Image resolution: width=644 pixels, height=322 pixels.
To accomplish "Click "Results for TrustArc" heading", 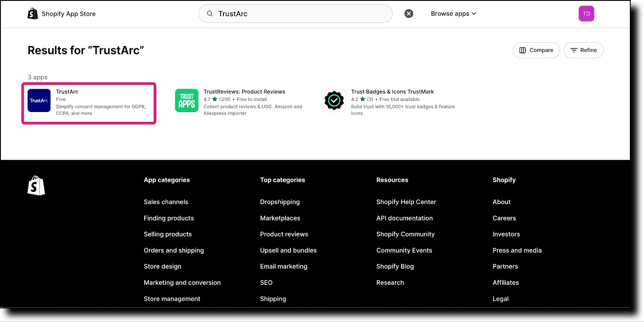I will pos(86,50).
